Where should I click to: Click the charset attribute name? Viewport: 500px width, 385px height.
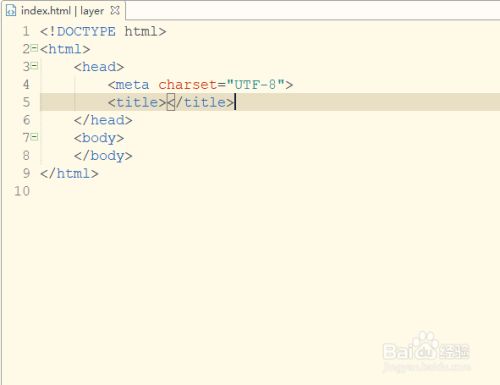188,85
